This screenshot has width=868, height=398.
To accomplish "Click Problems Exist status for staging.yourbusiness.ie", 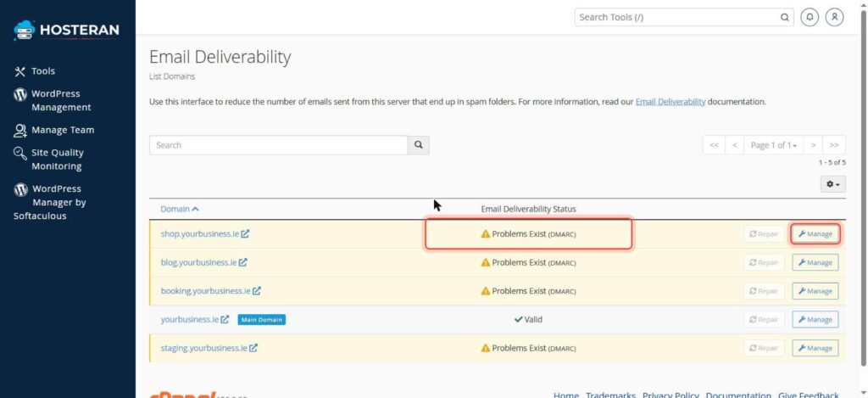I will 528,348.
